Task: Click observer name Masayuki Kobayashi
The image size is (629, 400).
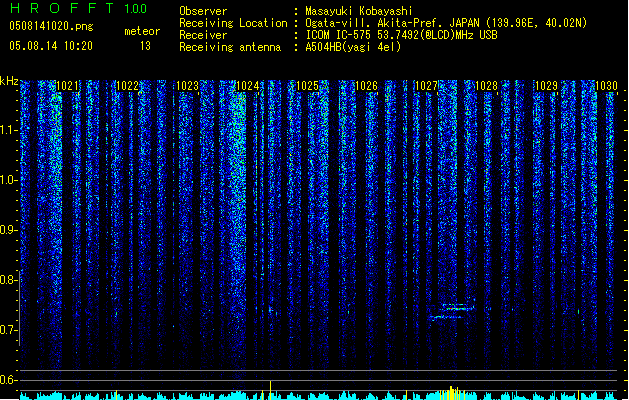Action: point(359,11)
